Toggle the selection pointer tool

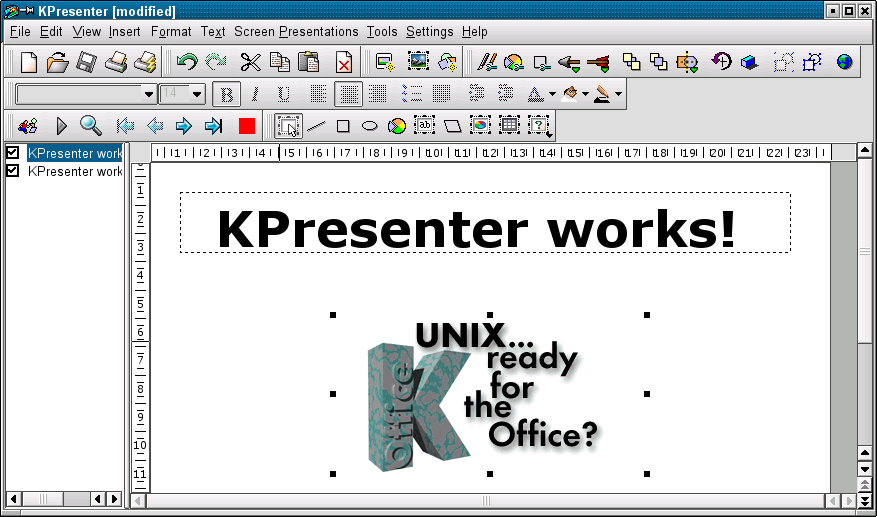click(289, 126)
